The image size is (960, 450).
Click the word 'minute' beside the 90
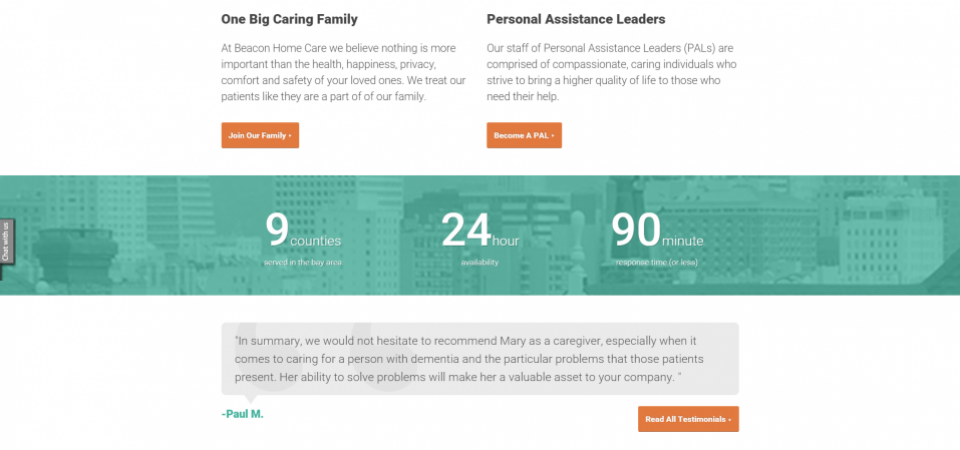682,241
